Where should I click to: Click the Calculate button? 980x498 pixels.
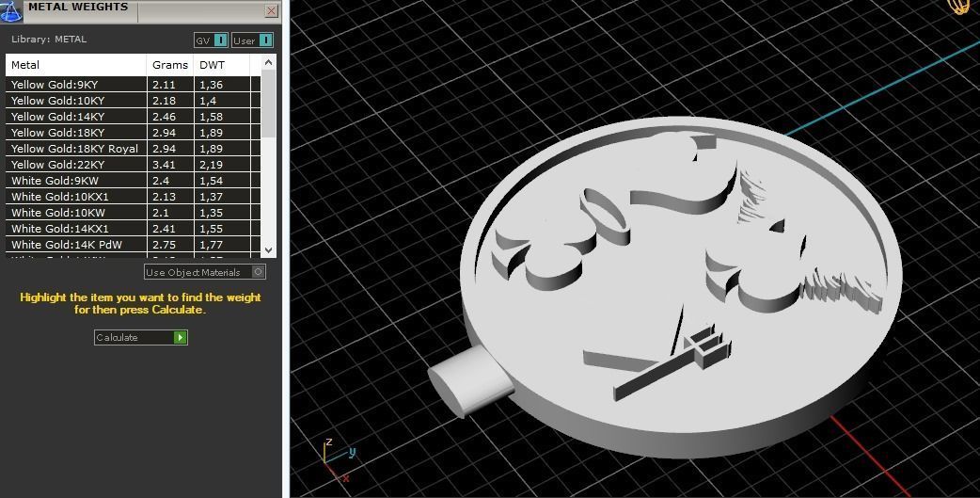point(141,337)
